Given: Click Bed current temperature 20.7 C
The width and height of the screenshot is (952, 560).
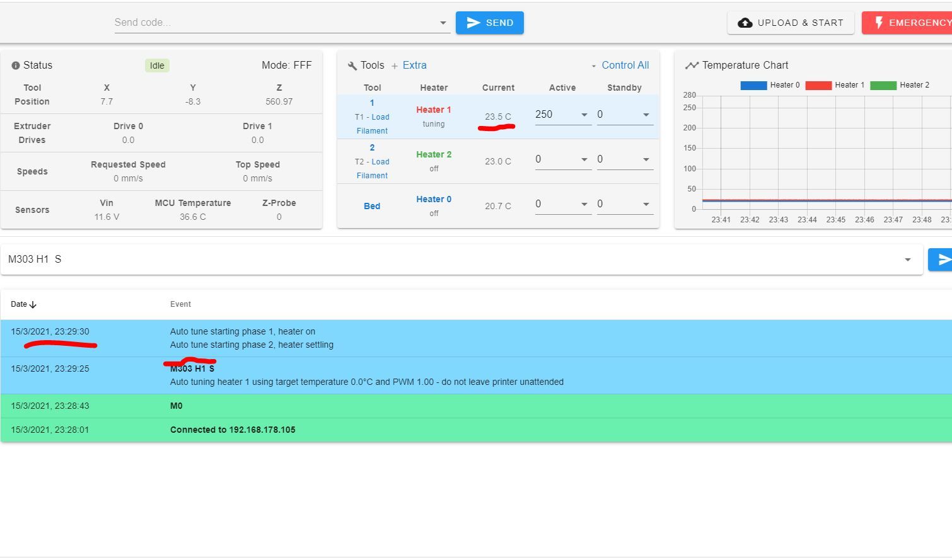Looking at the screenshot, I should (498, 206).
